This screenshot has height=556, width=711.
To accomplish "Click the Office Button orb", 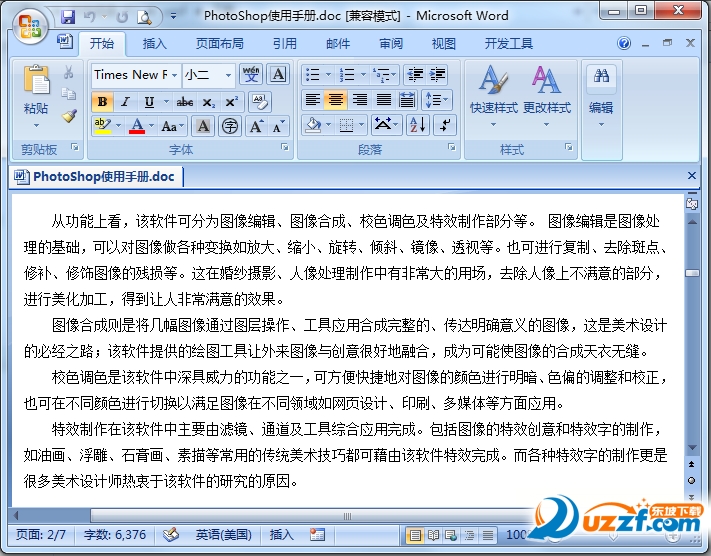I will [30, 27].
